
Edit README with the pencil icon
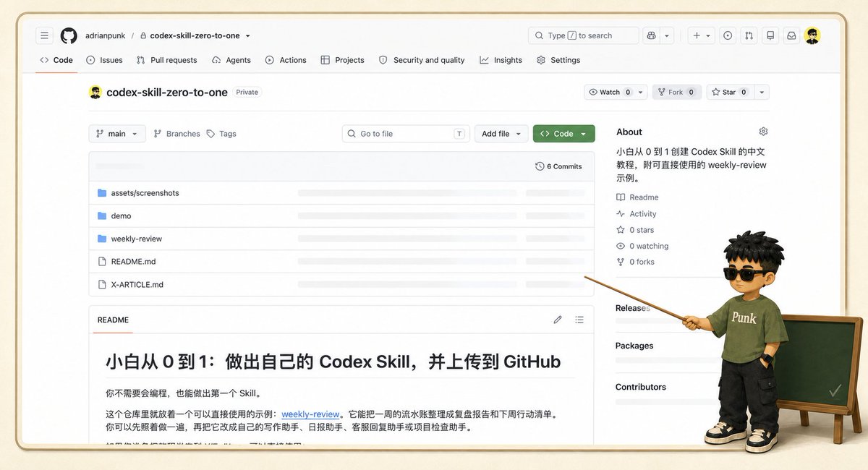[x=558, y=320]
